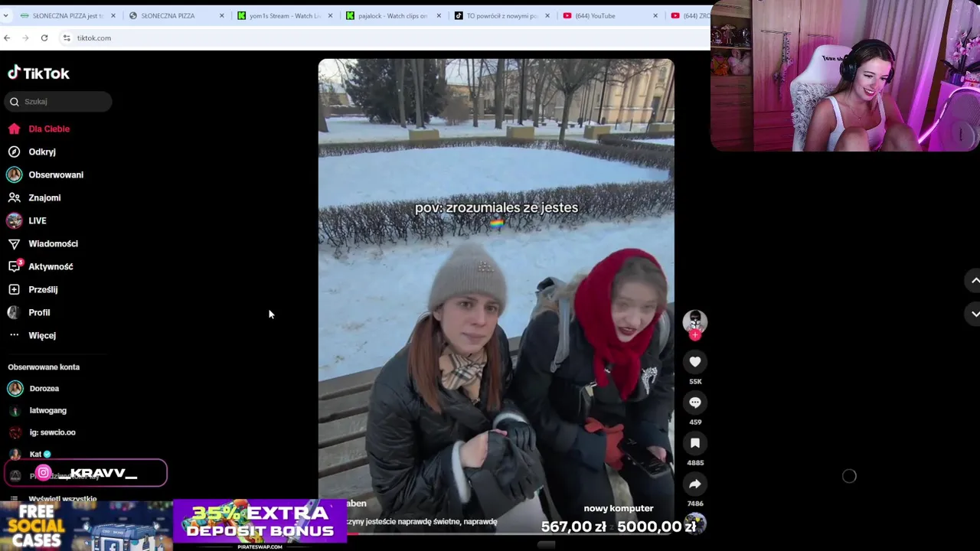This screenshot has width=980, height=551.
Task: Open the spinning music disc sound
Action: click(x=696, y=524)
